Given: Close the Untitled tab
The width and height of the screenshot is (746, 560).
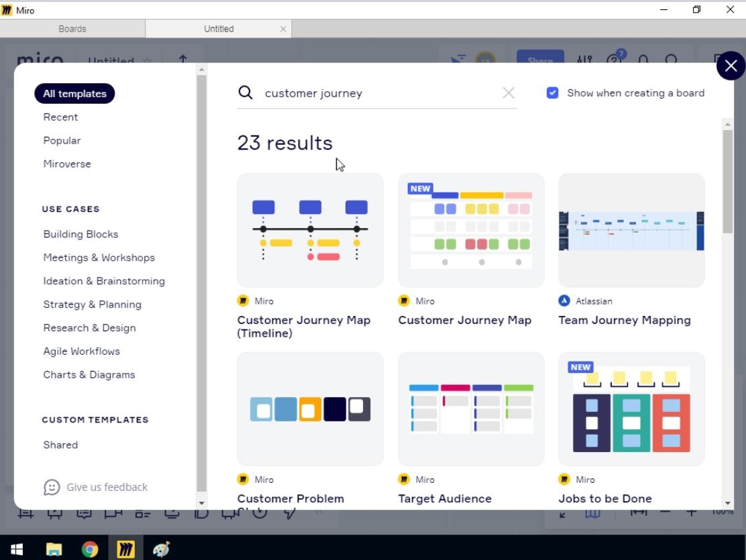Looking at the screenshot, I should [x=283, y=29].
